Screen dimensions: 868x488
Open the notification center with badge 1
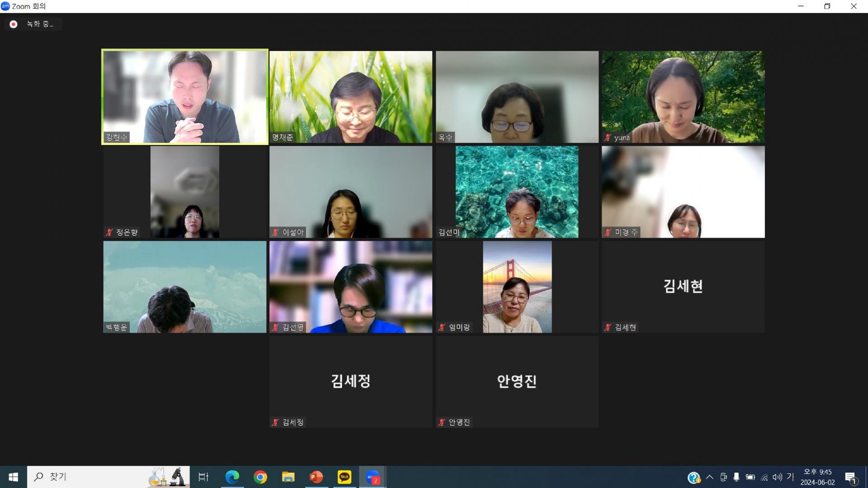pos(850,478)
